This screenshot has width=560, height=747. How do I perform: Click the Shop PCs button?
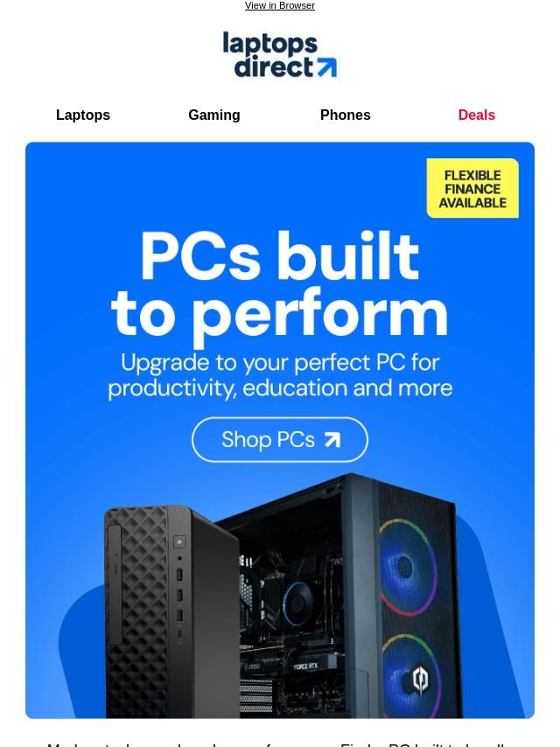click(280, 439)
